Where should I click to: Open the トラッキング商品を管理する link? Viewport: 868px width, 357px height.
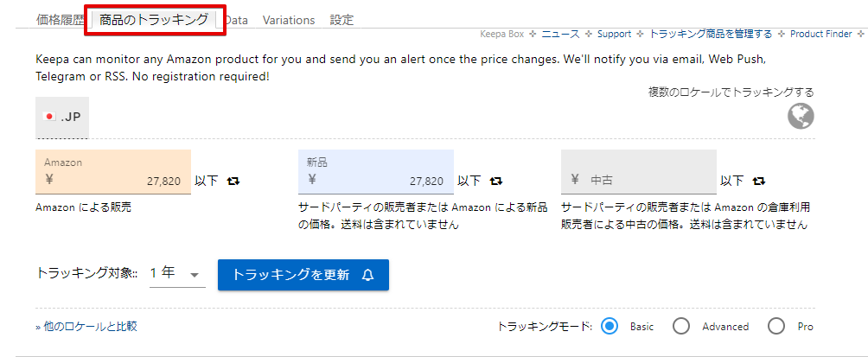tap(710, 35)
